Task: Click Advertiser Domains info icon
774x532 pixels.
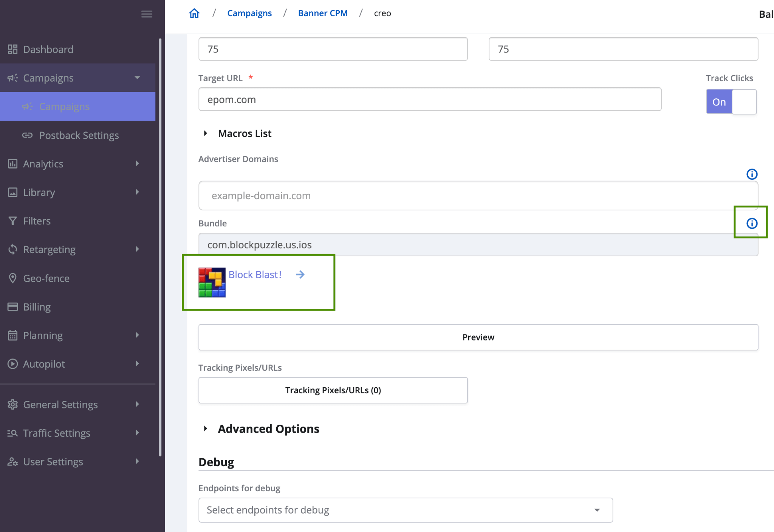Action: pyautogui.click(x=752, y=174)
